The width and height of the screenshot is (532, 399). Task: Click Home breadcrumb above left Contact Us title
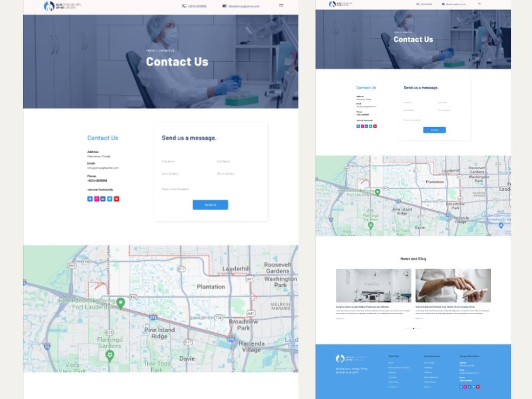click(x=150, y=51)
